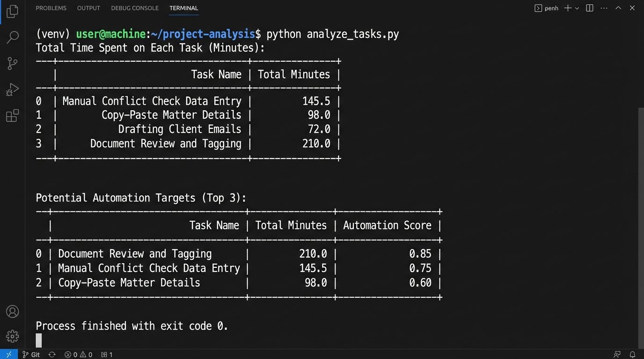This screenshot has width=644, height=359.
Task: Open the terminal panel more actions menu
Action: click(x=604, y=8)
